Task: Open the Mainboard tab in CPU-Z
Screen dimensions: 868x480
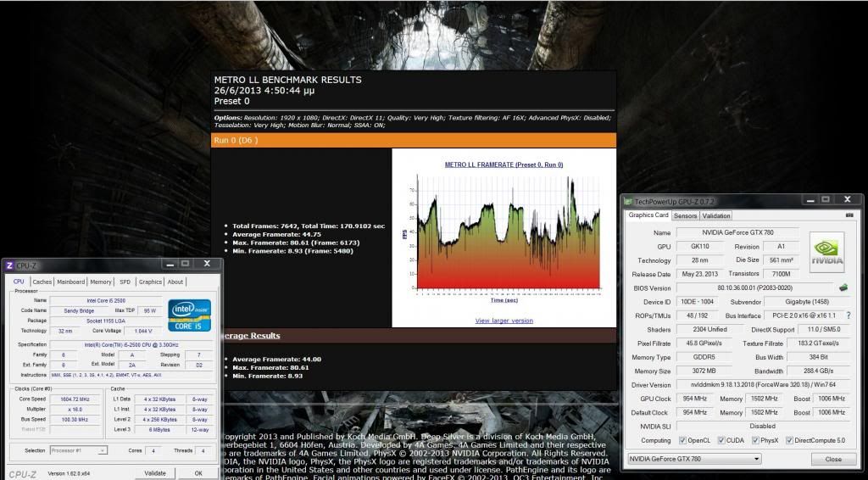Action: click(70, 282)
